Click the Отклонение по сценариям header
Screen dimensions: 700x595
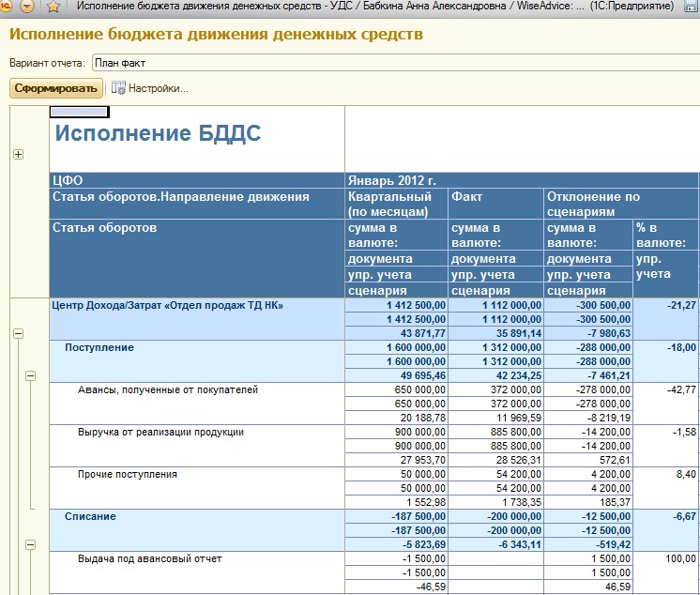tap(620, 204)
